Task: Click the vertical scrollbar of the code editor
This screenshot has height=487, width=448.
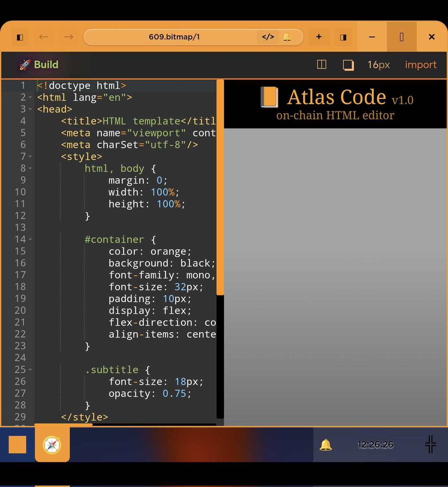Action: coord(220,187)
